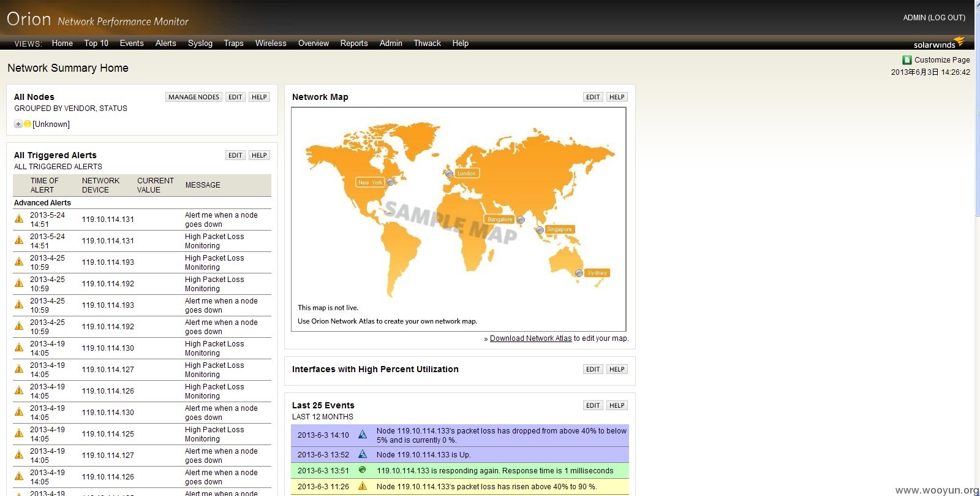The height and width of the screenshot is (496, 980).
Task: Click the London map node marker
Action: point(450,174)
